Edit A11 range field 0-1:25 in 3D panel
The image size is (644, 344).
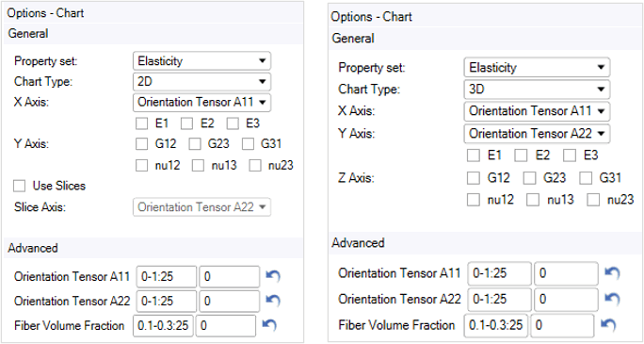pos(499,273)
